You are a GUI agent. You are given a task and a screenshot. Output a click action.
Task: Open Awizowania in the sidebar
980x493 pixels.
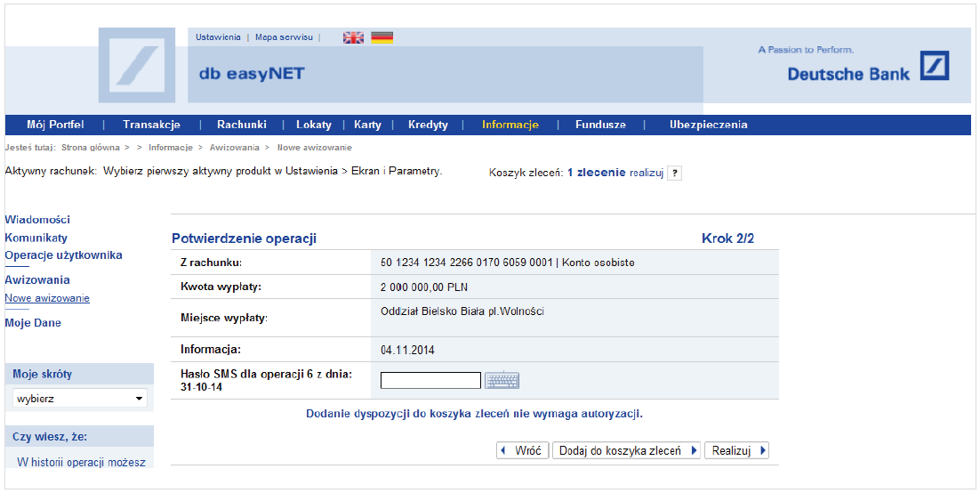tap(37, 279)
